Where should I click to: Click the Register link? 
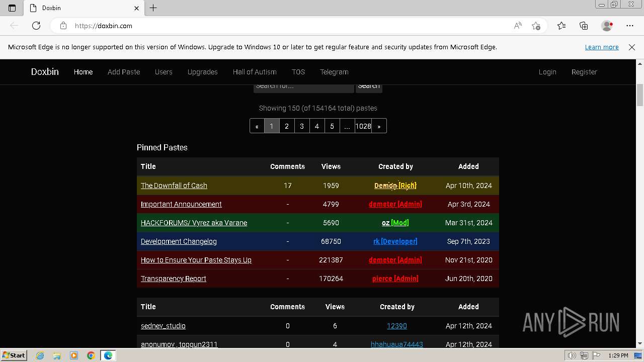click(584, 72)
